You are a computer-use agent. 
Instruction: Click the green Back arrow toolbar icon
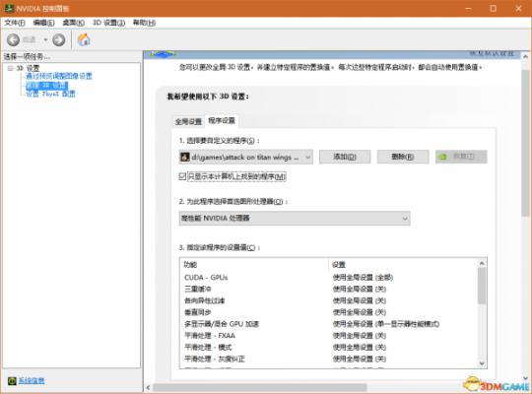(13, 40)
